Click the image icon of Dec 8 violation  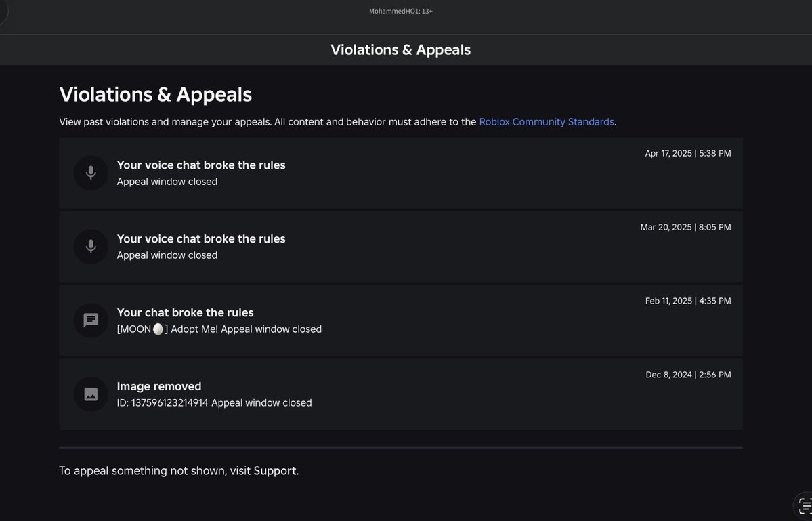point(91,394)
